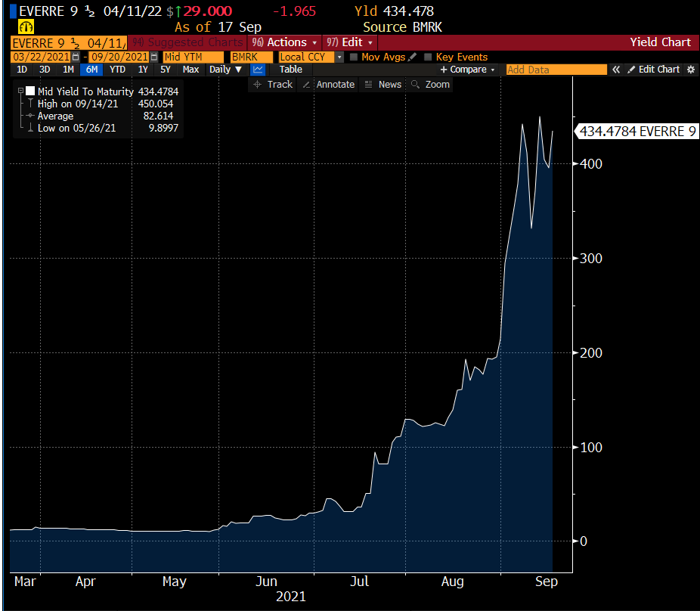700x611 pixels.
Task: Enable the Key Events checkbox
Action: (x=428, y=57)
